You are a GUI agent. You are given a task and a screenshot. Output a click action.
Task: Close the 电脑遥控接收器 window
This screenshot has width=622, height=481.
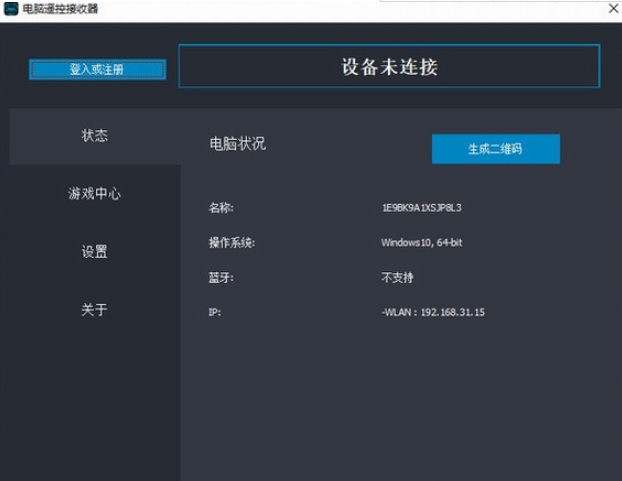[x=613, y=8]
